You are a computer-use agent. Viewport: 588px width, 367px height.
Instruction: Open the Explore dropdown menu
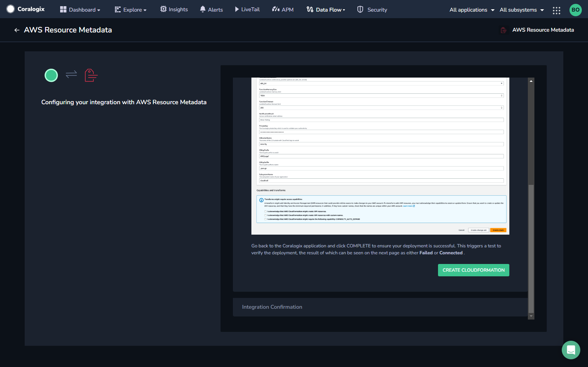click(131, 10)
